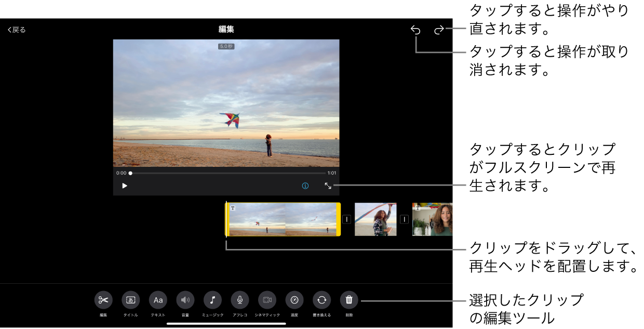Image resolution: width=644 pixels, height=329 pixels.
Task: Select the smiling woman indoor clip
Action: (433, 219)
